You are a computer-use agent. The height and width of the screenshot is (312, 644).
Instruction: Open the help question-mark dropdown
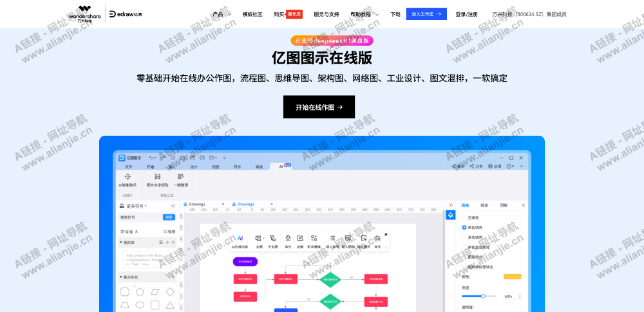(x=510, y=166)
